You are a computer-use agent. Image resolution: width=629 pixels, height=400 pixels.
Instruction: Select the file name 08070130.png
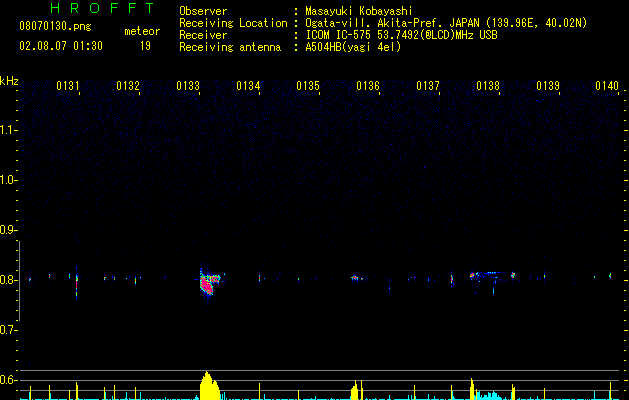click(x=55, y=26)
